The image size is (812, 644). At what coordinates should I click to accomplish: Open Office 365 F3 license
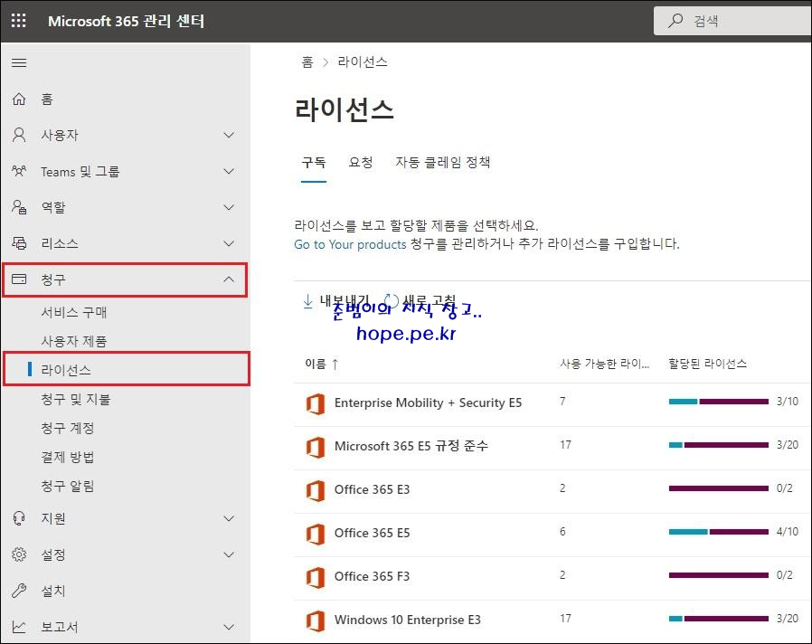tap(372, 576)
